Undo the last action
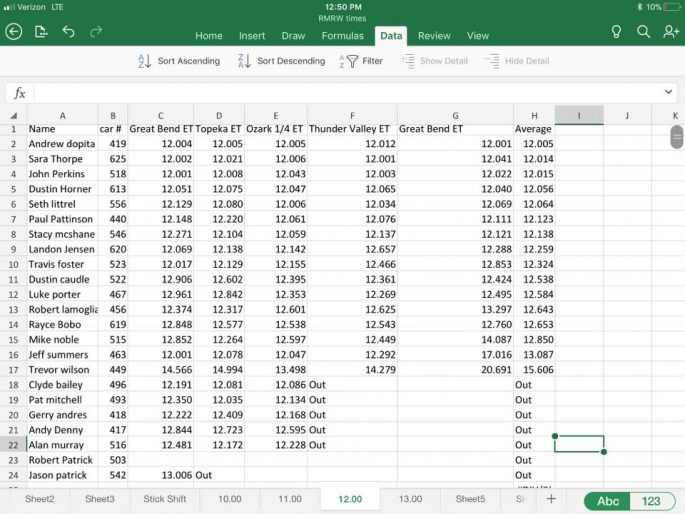 tap(68, 32)
